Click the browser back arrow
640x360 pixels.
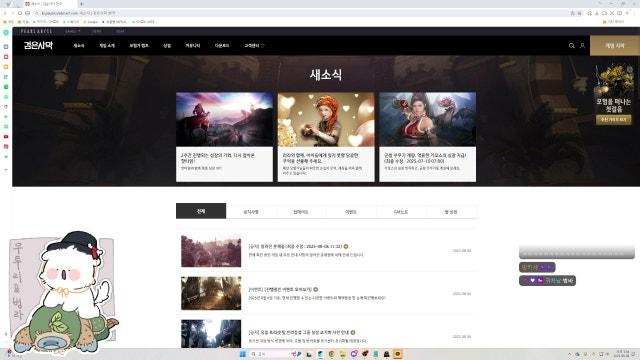(x=5, y=13)
